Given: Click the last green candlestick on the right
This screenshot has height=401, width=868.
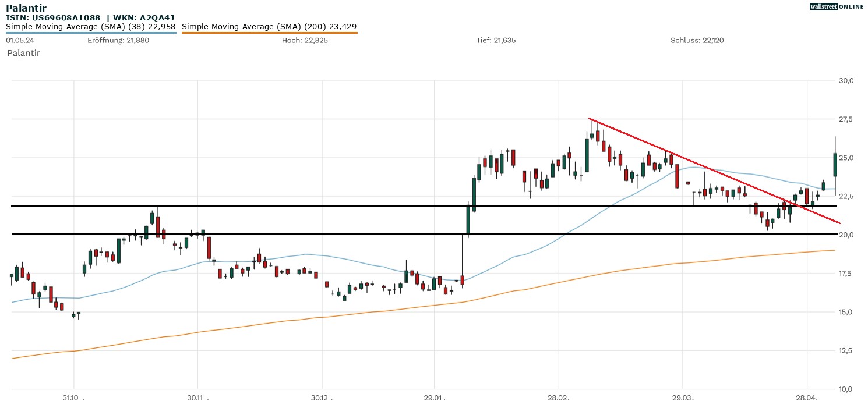Looking at the screenshot, I should click(835, 165).
